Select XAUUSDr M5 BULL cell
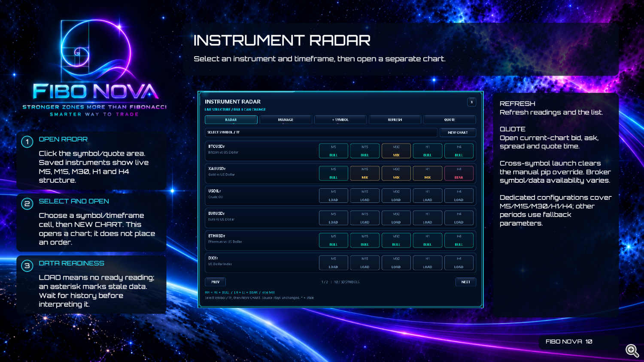644x362 pixels. tap(334, 173)
